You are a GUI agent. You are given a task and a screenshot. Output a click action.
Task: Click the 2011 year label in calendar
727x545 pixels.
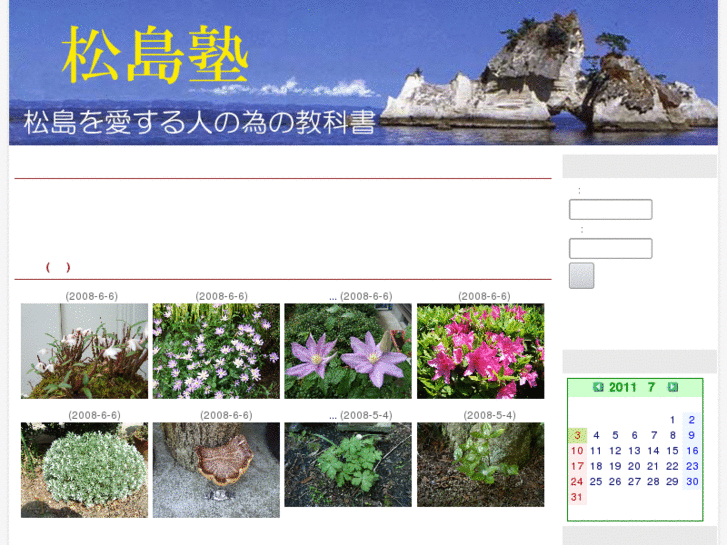tap(623, 387)
